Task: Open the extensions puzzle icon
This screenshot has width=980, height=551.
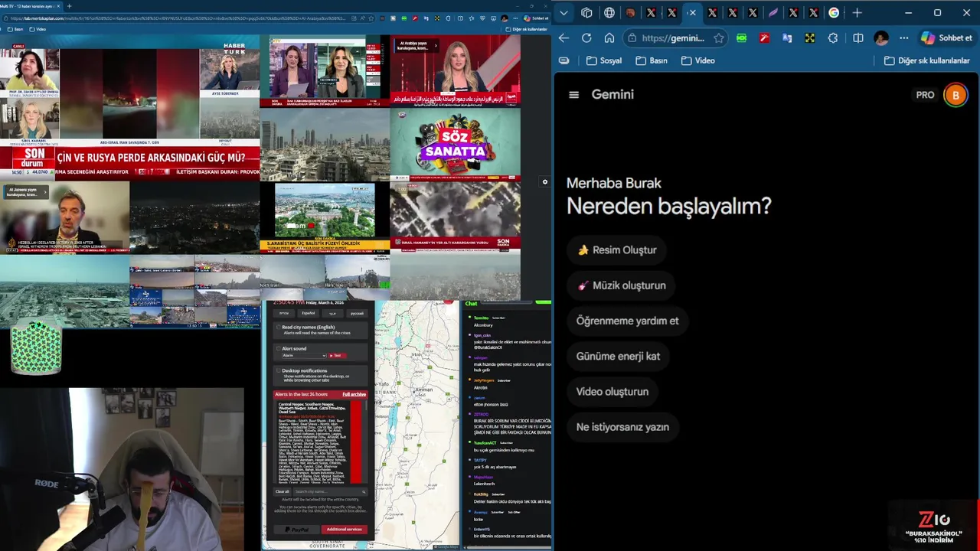Action: pyautogui.click(x=833, y=37)
